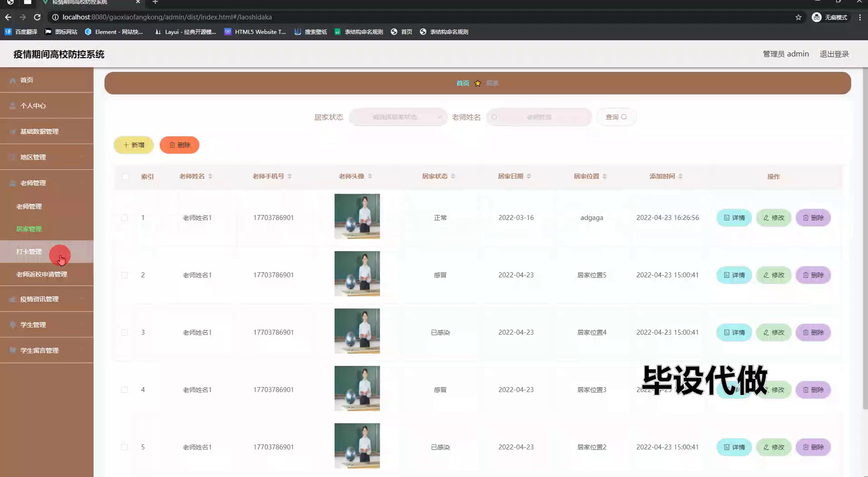Reload the page with refresh icon
The height and width of the screenshot is (477, 868).
pos(38,17)
